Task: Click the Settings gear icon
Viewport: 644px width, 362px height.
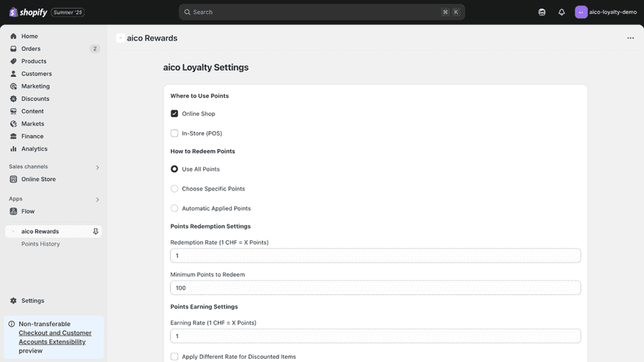Action: coord(13,301)
